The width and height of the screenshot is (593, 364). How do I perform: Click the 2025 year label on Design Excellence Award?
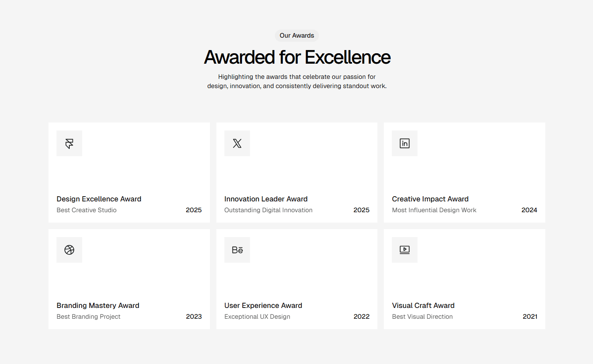(x=194, y=210)
